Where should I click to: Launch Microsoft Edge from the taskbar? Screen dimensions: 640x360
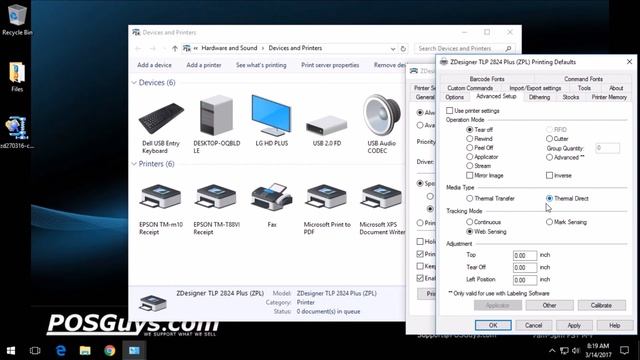pyautogui.click(x=61, y=350)
